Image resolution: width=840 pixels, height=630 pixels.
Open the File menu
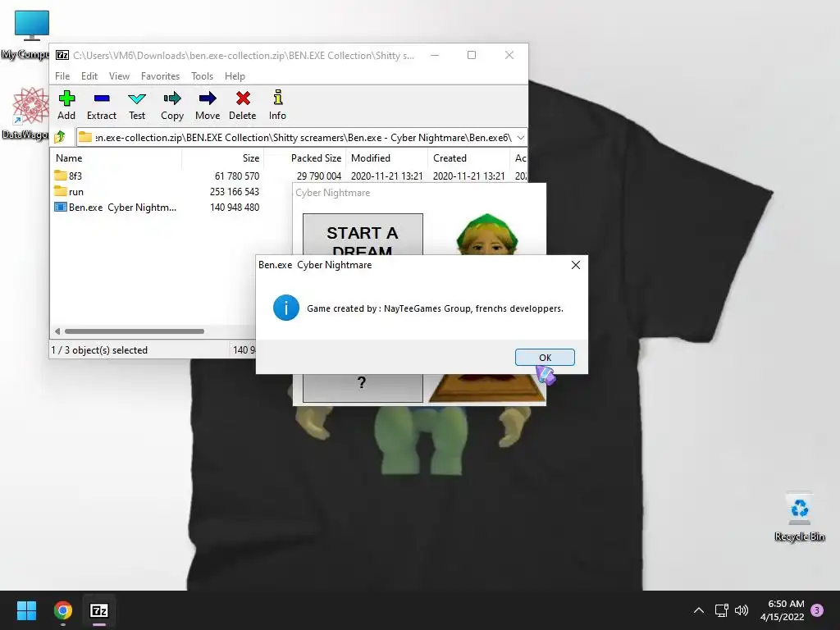(62, 76)
